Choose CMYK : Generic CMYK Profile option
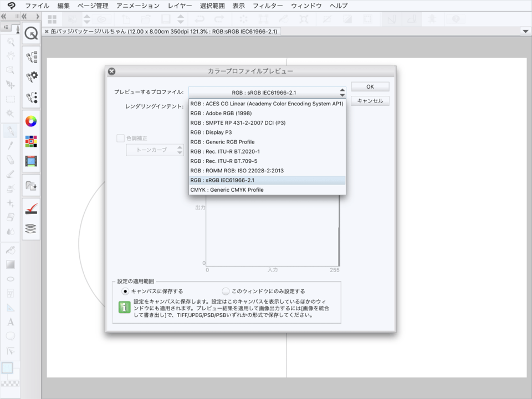This screenshot has height=399, width=532. point(227,190)
